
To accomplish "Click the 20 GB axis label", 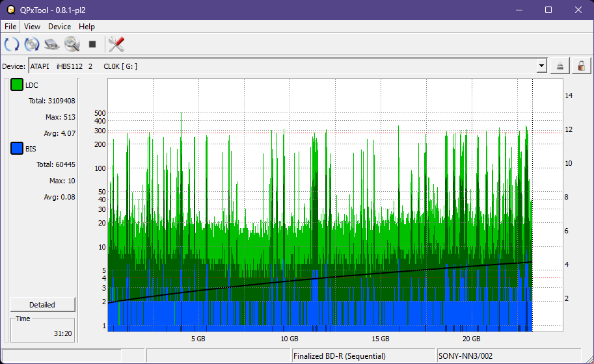I will 471,339.
